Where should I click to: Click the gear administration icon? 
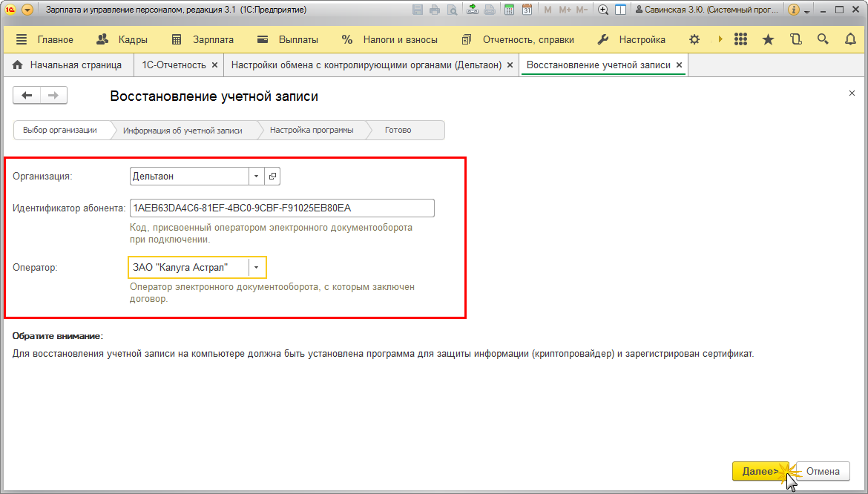tap(694, 39)
